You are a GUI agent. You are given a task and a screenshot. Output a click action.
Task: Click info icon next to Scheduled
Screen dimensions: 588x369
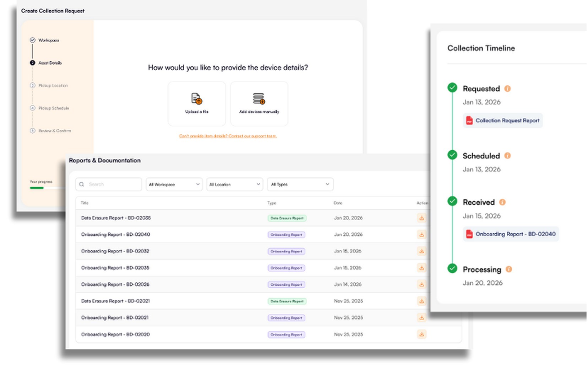pos(507,156)
